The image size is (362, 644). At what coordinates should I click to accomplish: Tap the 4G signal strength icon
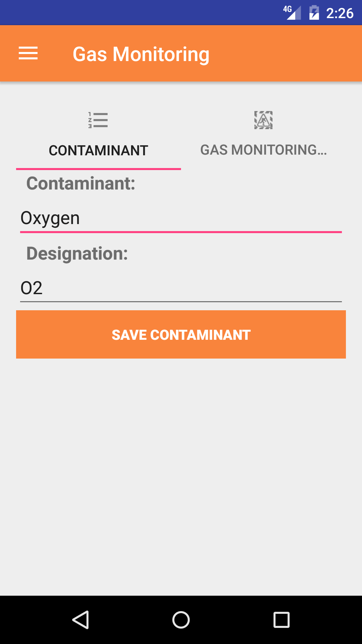[x=294, y=13]
